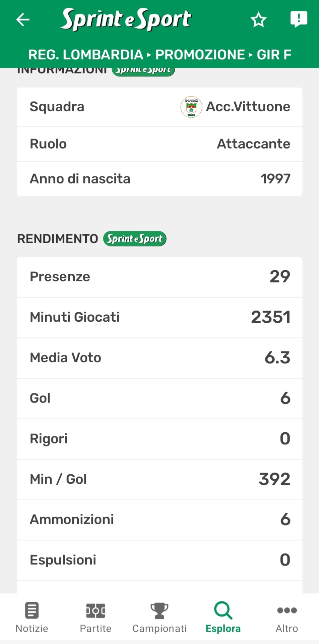Select the Presenze stat row
The height and width of the screenshot is (644, 319).
(x=159, y=277)
